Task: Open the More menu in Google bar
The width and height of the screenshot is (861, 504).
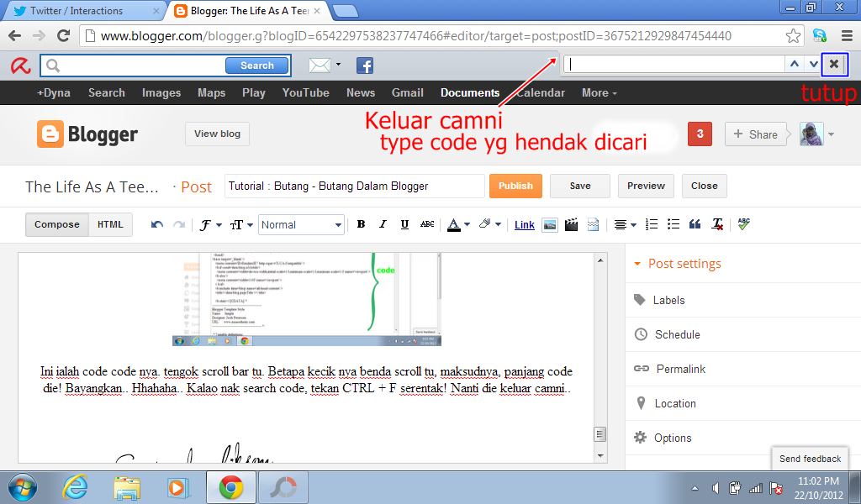Action: point(599,92)
